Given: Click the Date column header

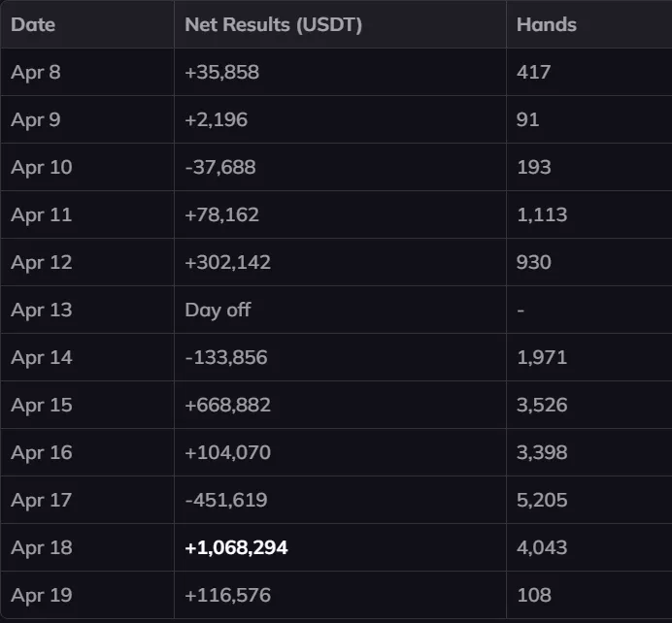Looking at the screenshot, I should click(x=33, y=24).
